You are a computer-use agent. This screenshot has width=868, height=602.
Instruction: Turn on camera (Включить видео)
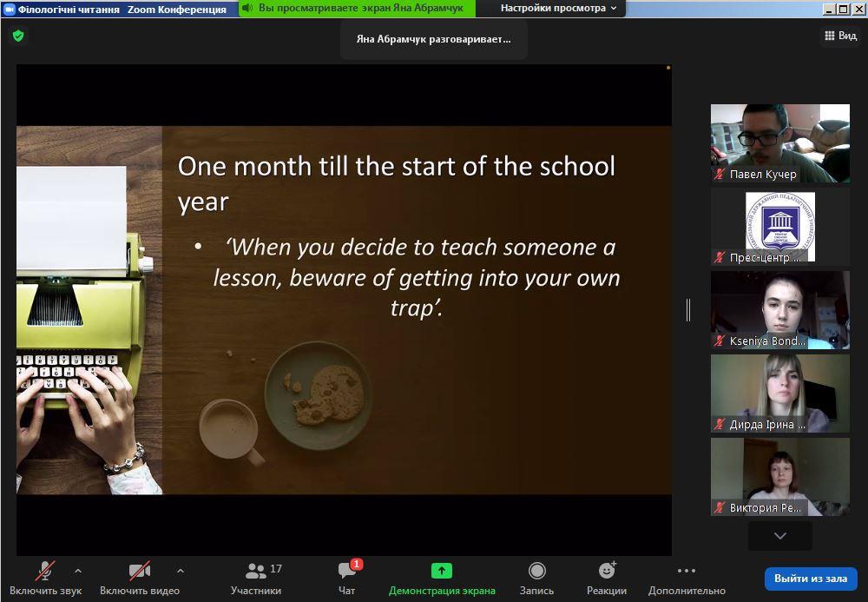(x=139, y=578)
